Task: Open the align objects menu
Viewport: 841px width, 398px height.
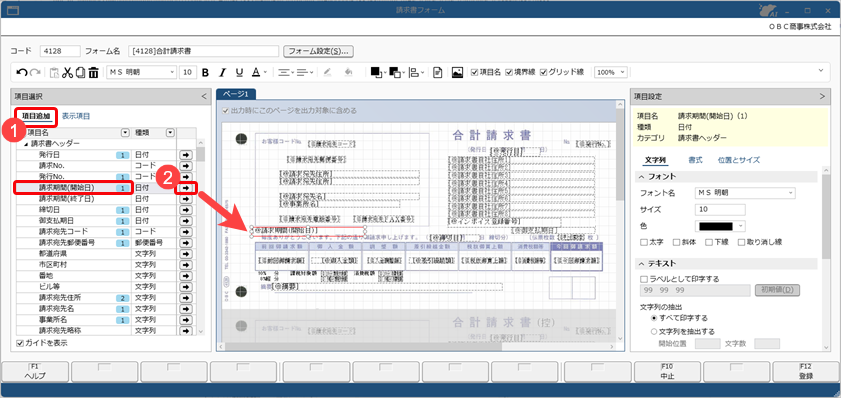Action: pyautogui.click(x=416, y=72)
